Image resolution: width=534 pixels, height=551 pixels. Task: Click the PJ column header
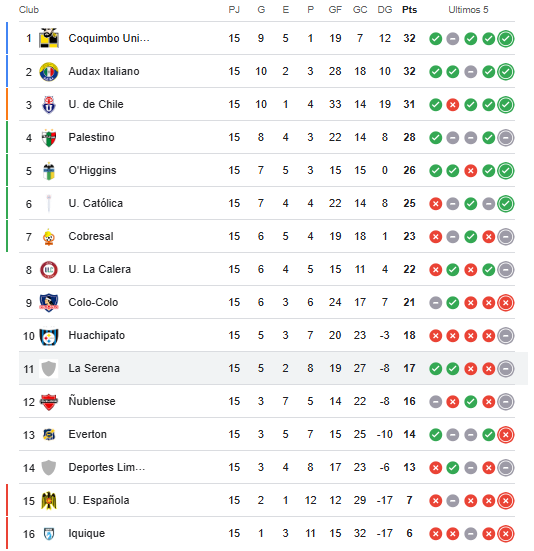234,10
